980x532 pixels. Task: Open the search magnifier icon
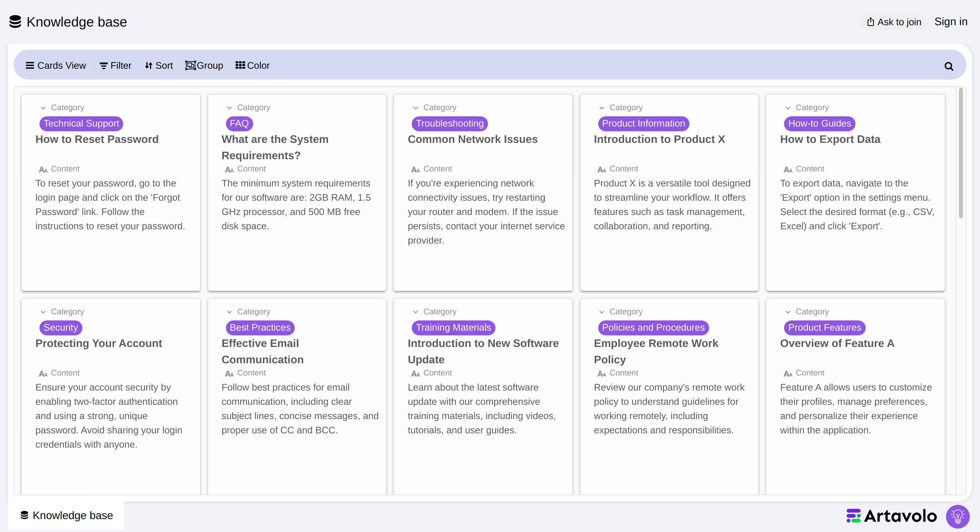pyautogui.click(x=949, y=66)
